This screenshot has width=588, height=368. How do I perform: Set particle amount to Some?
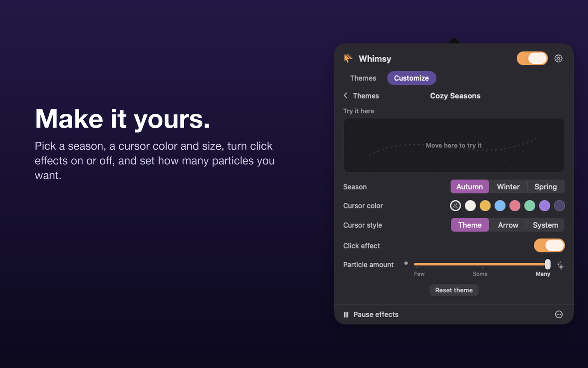point(480,274)
